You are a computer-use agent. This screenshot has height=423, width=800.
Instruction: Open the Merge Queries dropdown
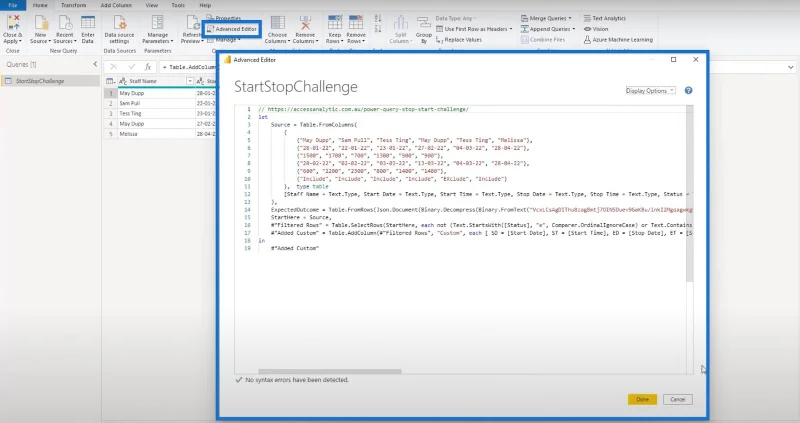(x=546, y=18)
